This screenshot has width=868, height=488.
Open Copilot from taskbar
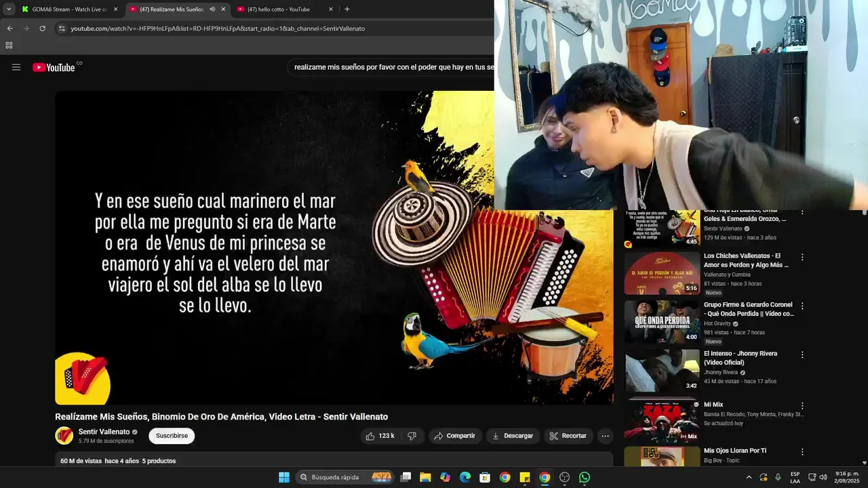445,477
